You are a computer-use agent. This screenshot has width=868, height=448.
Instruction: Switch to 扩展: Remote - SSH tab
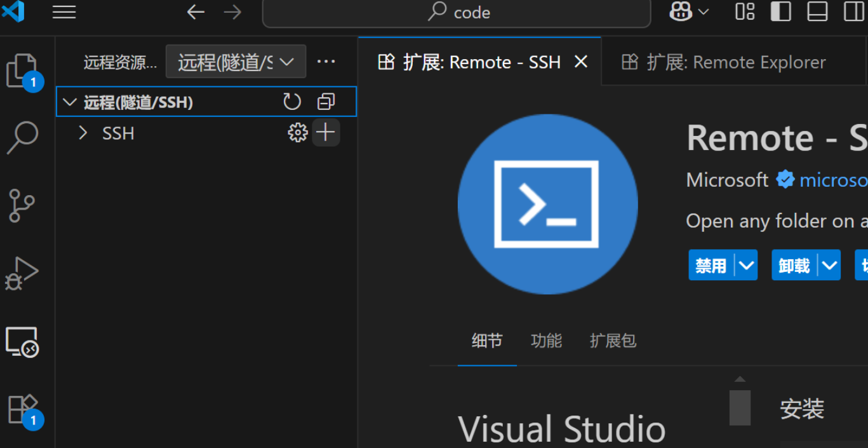click(479, 62)
